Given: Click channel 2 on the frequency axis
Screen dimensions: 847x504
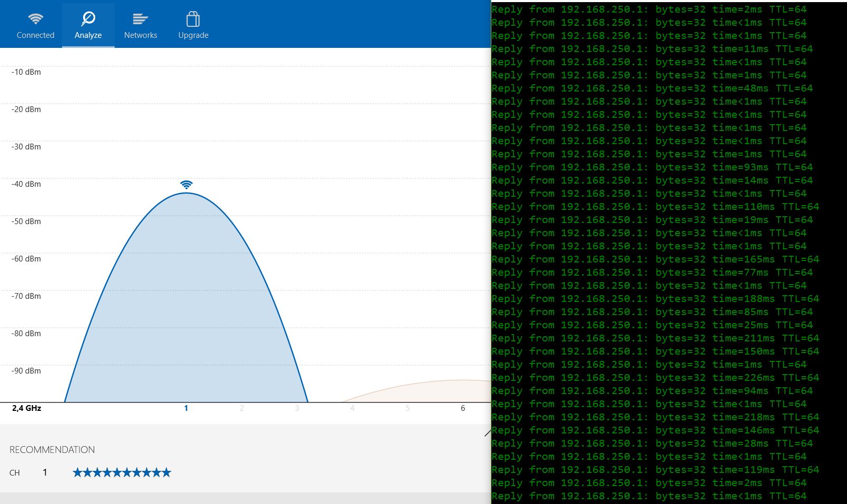Looking at the screenshot, I should [241, 408].
